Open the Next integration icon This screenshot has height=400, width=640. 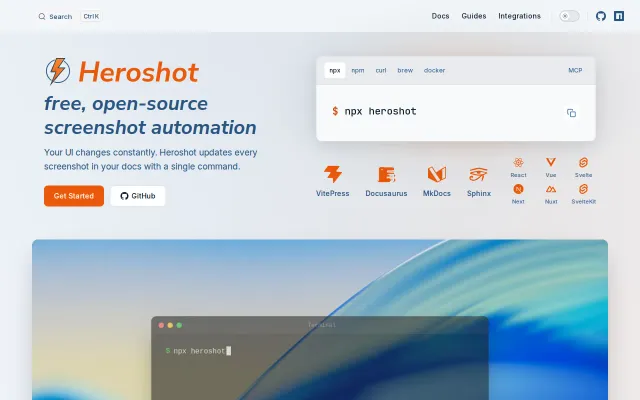click(518, 189)
